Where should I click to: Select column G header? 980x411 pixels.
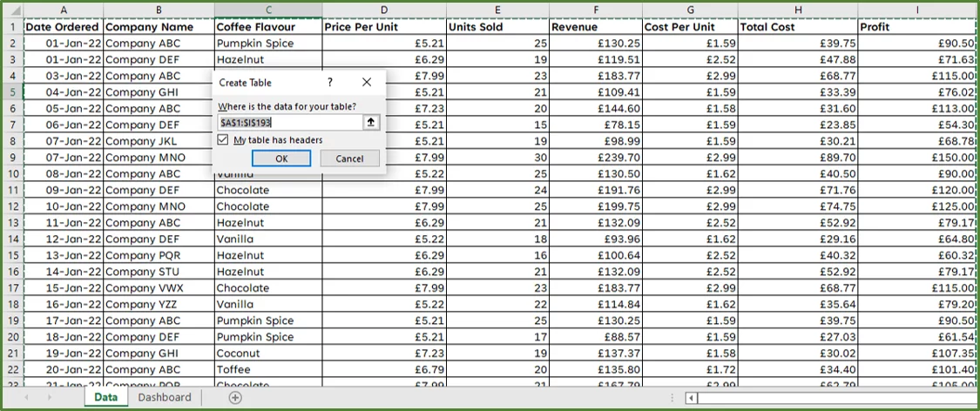pos(690,10)
